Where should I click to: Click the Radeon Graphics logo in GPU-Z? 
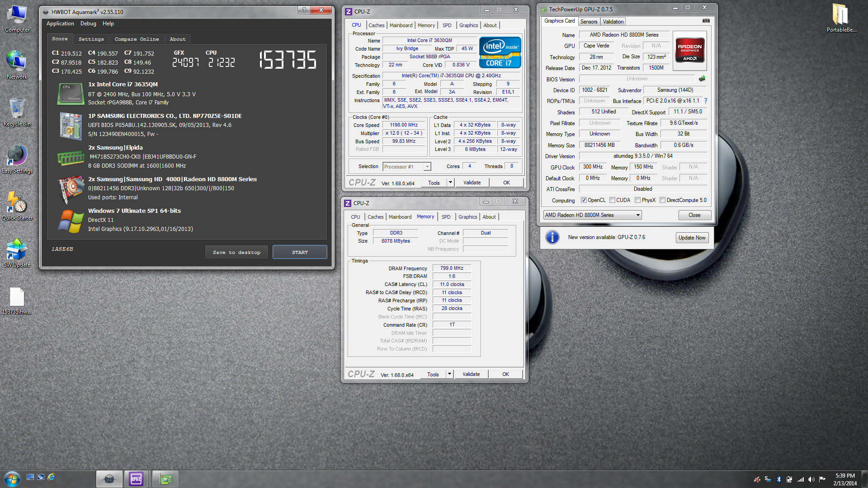(x=689, y=51)
